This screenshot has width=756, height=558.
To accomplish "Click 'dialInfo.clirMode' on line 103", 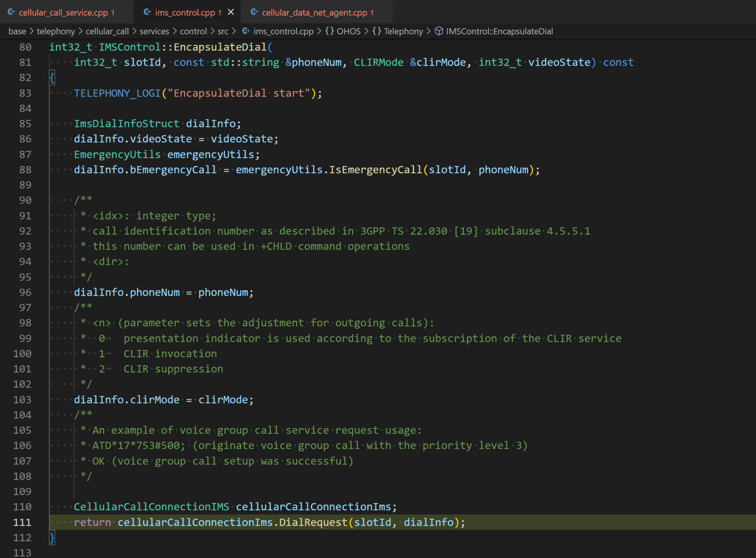I will pyautogui.click(x=127, y=400).
